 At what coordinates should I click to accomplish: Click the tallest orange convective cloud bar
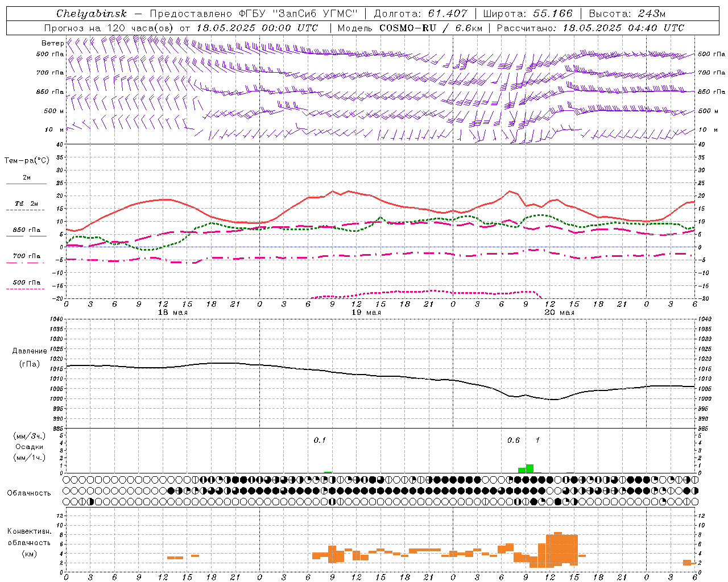coord(558,549)
